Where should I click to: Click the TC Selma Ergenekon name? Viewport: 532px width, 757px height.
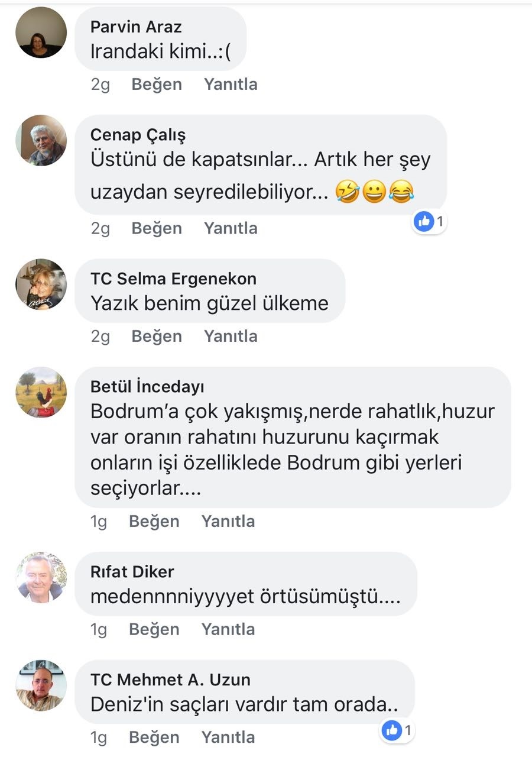pyautogui.click(x=173, y=279)
